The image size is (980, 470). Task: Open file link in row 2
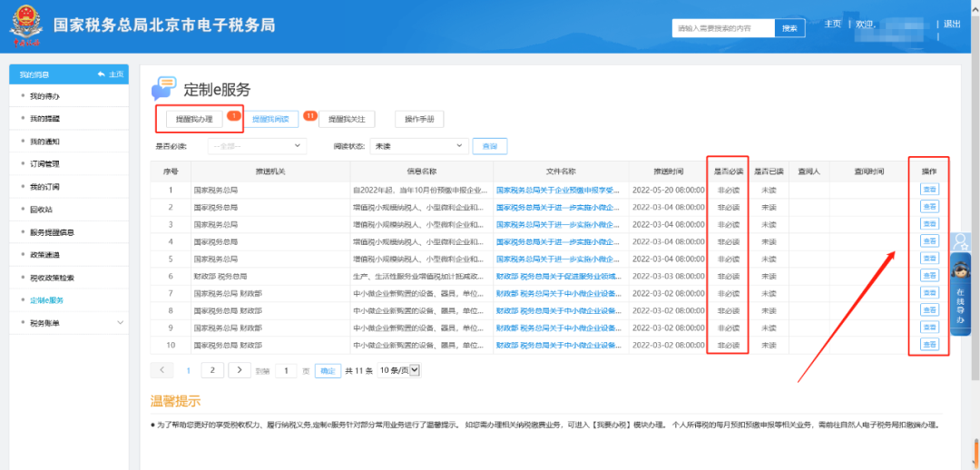tap(557, 207)
